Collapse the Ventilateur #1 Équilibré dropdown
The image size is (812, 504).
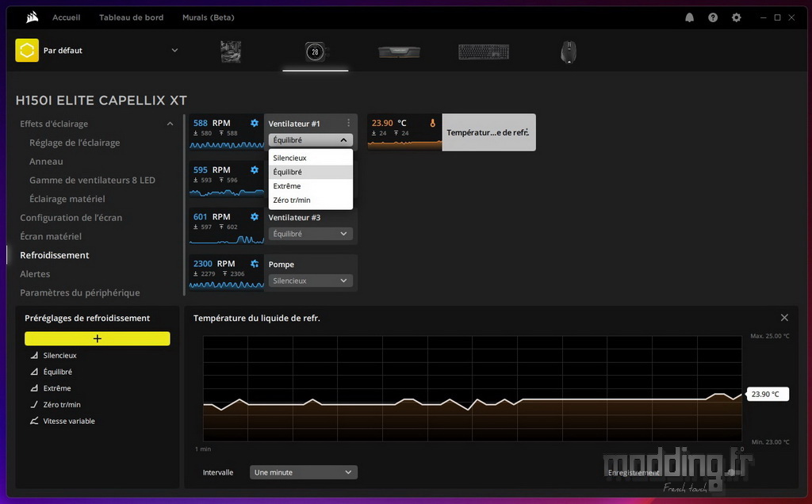[310, 140]
